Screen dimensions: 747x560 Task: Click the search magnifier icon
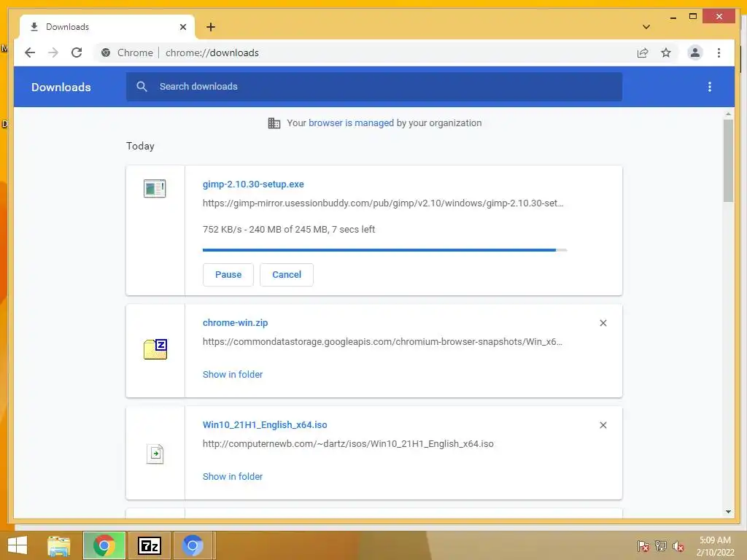click(142, 86)
